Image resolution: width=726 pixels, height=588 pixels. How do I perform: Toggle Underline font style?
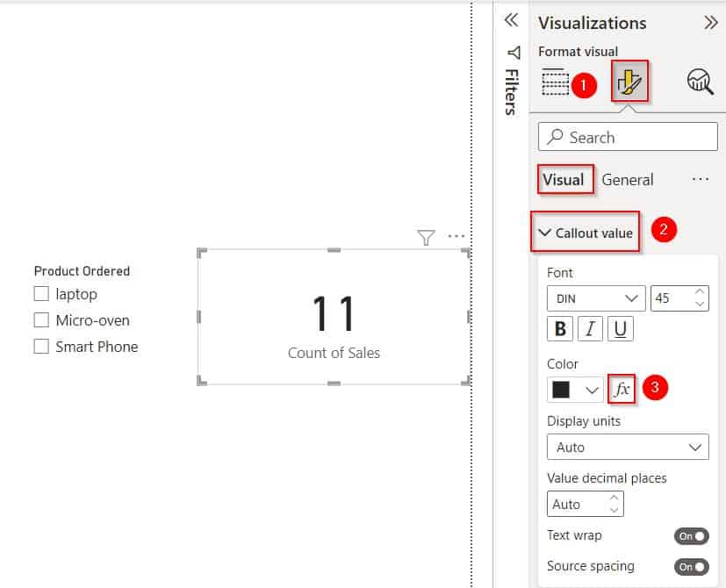tap(620, 329)
